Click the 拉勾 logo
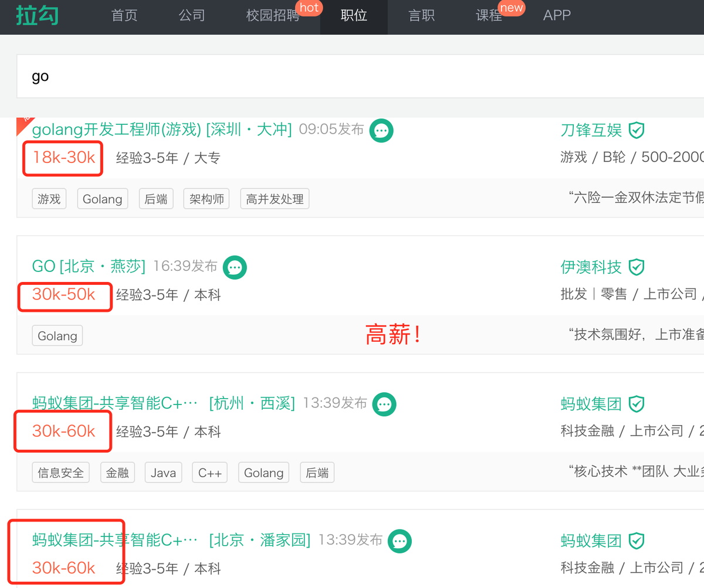 (37, 15)
